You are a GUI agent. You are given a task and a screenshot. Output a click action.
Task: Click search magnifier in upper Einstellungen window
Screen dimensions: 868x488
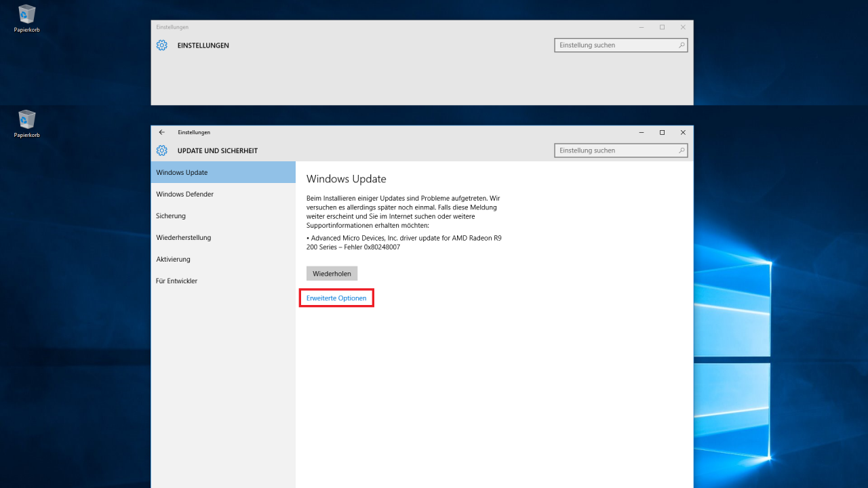pyautogui.click(x=682, y=45)
